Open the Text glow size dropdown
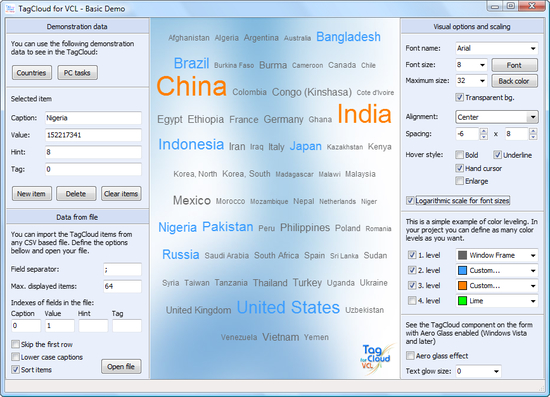This screenshot has width=550, height=397. pos(496,371)
